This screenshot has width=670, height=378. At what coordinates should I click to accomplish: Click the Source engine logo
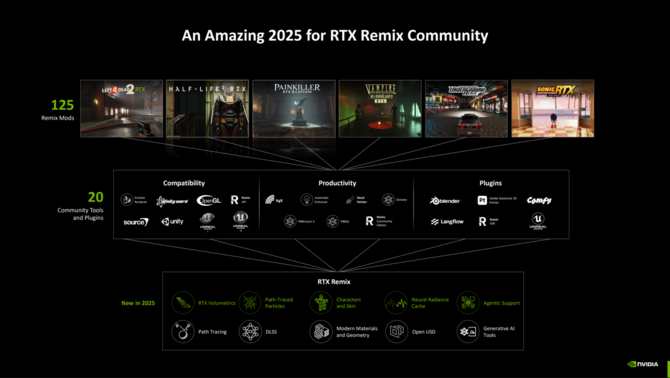click(136, 222)
